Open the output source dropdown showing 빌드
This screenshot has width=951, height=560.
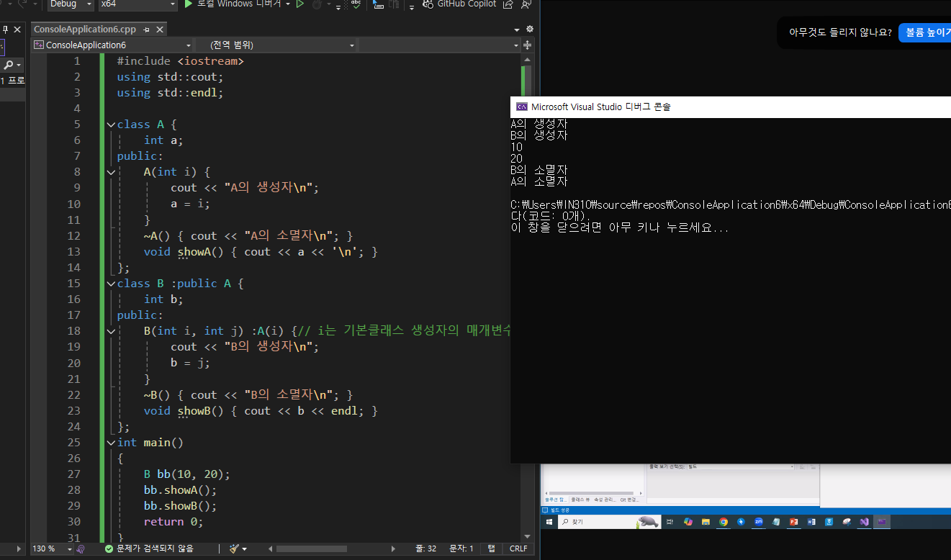click(740, 466)
